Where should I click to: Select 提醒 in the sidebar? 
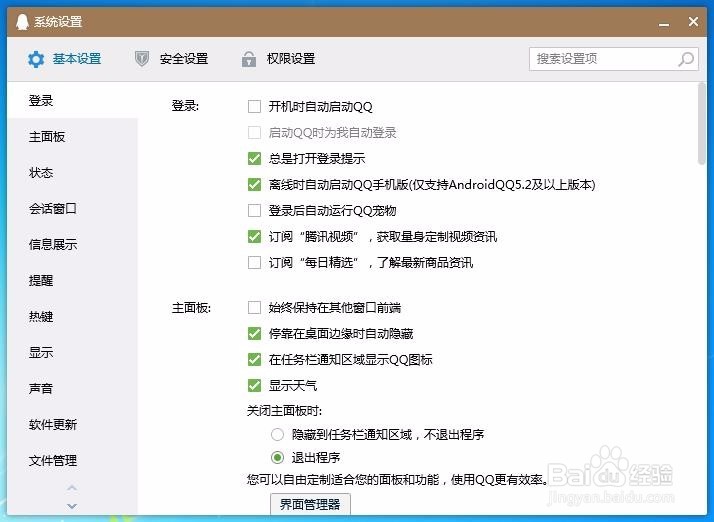[x=72, y=281]
